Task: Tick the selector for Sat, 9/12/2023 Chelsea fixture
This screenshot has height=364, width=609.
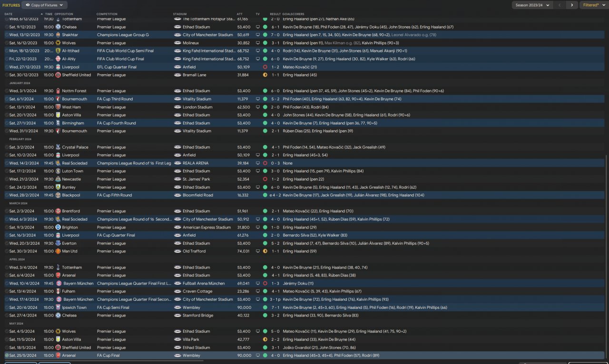Action: [7, 27]
